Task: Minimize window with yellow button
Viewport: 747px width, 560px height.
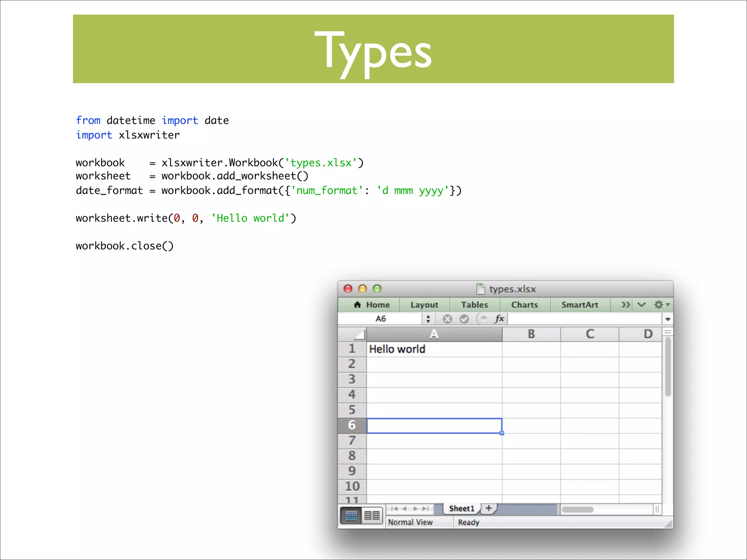Action: (x=363, y=289)
